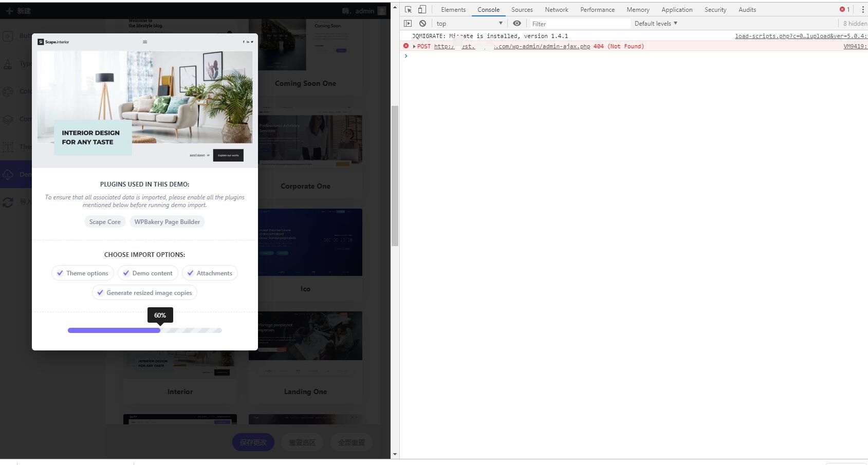Click the WPBakery Page Builder plugin tag
Image resolution: width=868 pixels, height=465 pixels.
tap(167, 222)
